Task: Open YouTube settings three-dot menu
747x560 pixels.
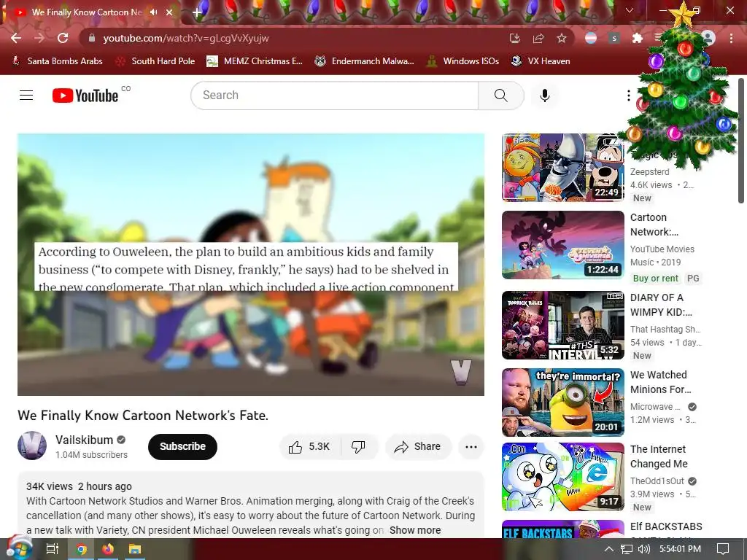Action: tap(628, 96)
